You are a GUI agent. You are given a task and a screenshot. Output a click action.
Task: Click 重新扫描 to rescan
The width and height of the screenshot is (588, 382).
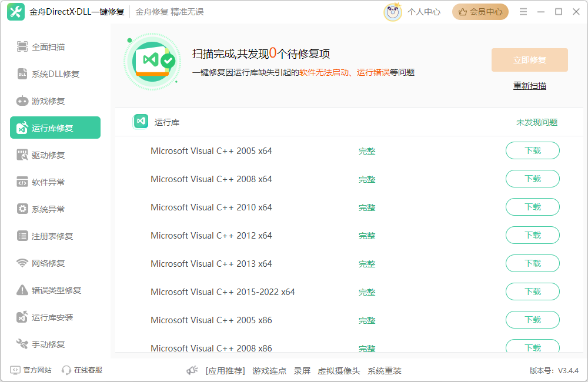pyautogui.click(x=529, y=85)
